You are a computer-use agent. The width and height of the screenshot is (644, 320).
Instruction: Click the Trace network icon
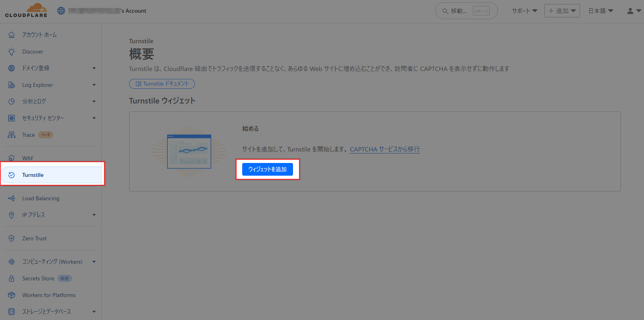(12, 135)
